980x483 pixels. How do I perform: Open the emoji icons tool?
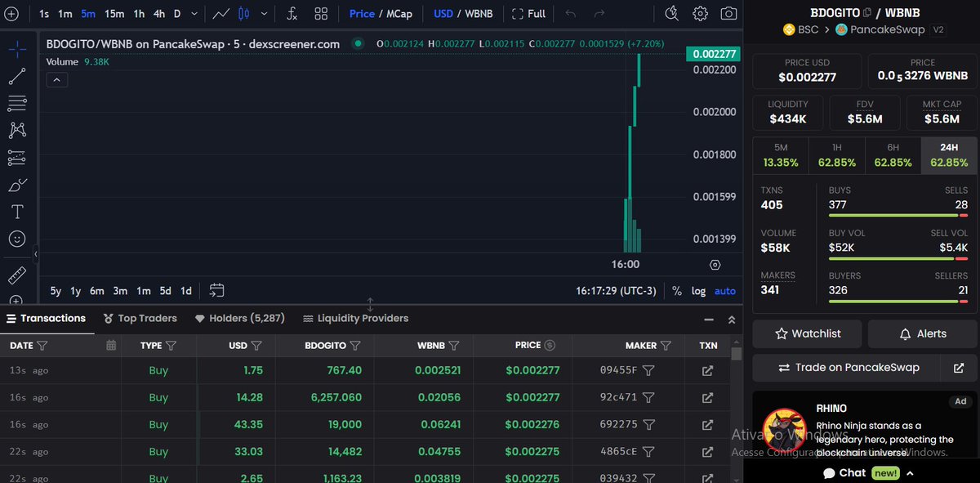click(x=17, y=239)
